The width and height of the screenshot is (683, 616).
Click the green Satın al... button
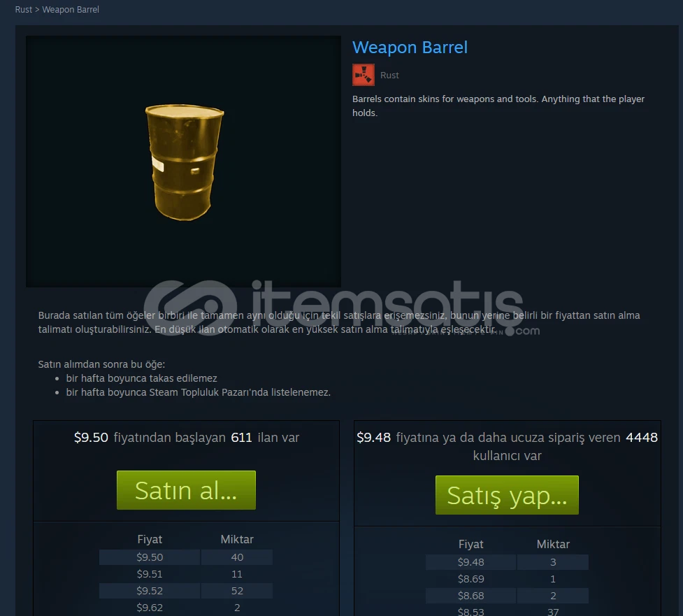click(186, 490)
